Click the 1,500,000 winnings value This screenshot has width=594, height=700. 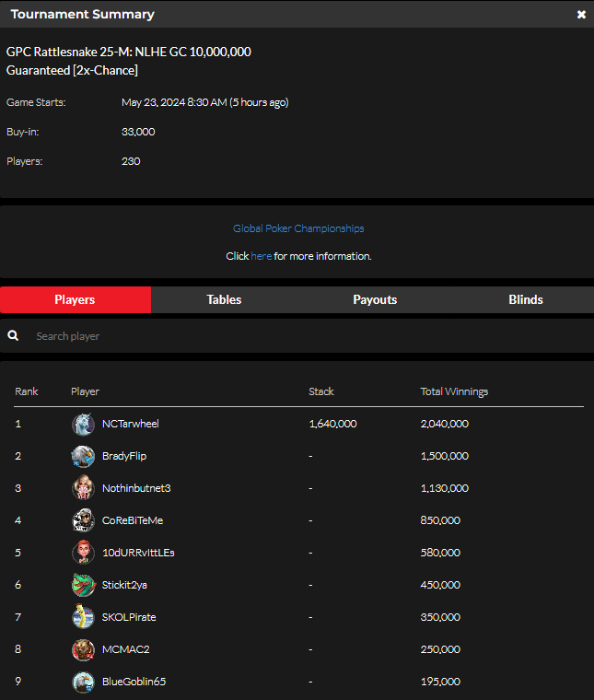pyautogui.click(x=445, y=456)
